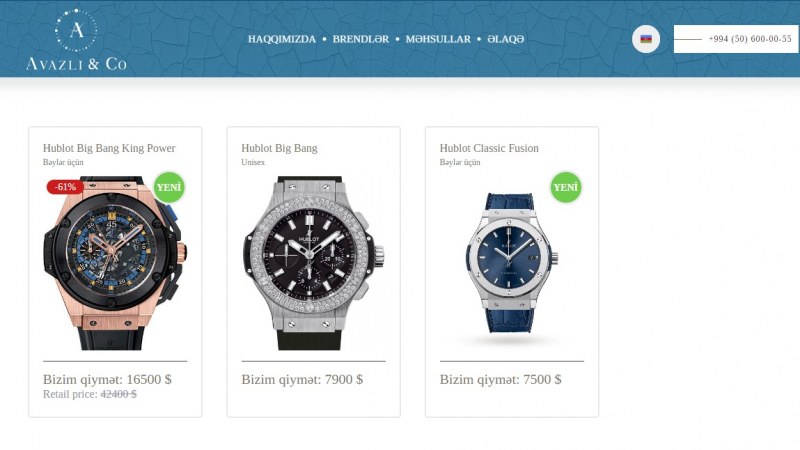
Task: Click the 16500 $ price on King Power
Action: point(149,380)
